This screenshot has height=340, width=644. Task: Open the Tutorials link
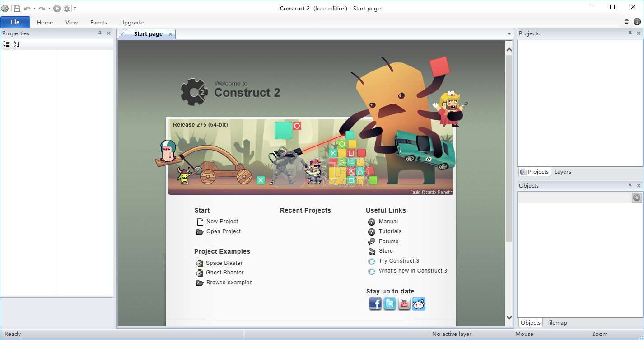(x=390, y=231)
